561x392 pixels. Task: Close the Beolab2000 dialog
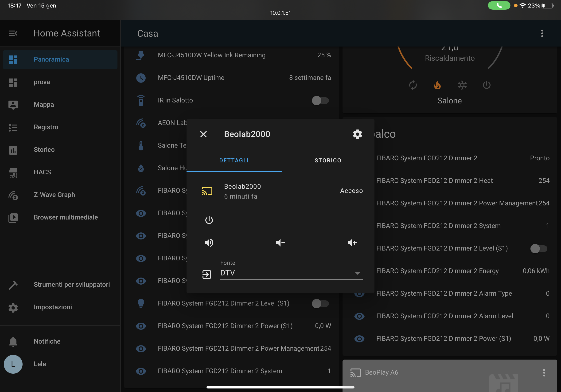click(x=203, y=134)
